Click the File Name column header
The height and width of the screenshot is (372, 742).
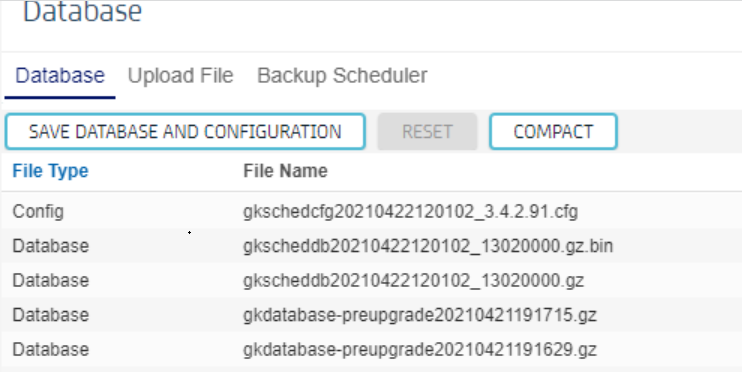[285, 171]
